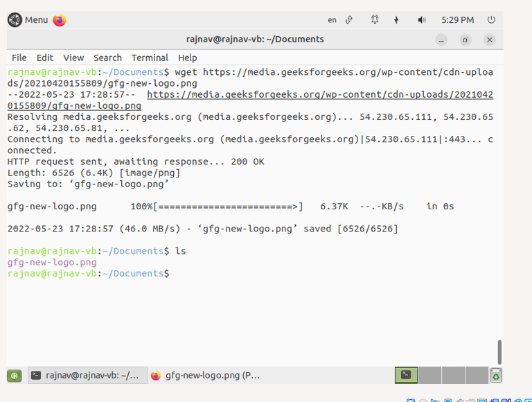Click the 'saved [6526/6526]' line
The width and height of the screenshot is (532, 402).
click(202, 229)
